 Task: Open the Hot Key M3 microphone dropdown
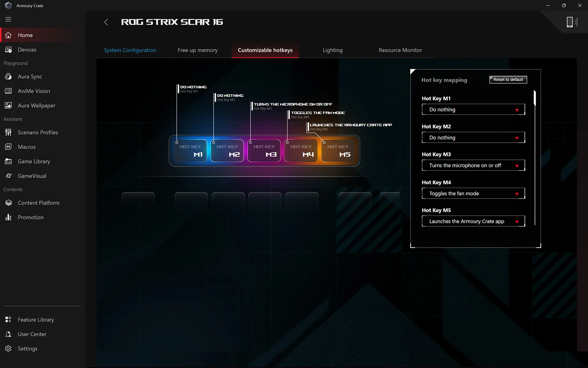(473, 166)
